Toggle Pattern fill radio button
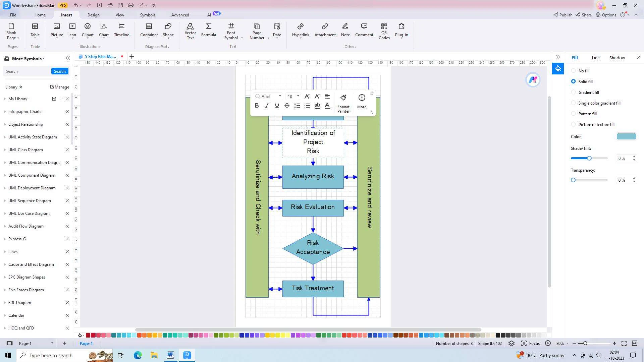 (x=574, y=114)
